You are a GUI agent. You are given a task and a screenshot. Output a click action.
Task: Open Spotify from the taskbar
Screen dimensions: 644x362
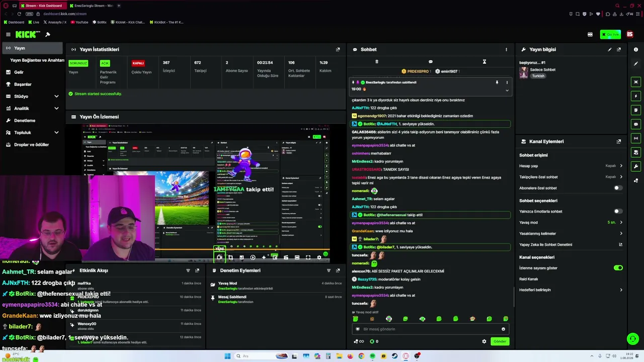pos(372,356)
